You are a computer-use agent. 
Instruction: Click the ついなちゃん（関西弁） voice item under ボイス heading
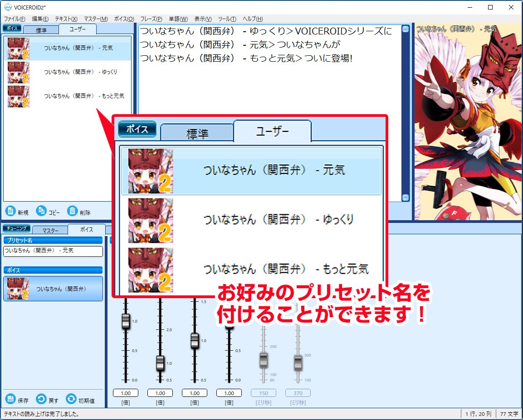tap(53, 289)
